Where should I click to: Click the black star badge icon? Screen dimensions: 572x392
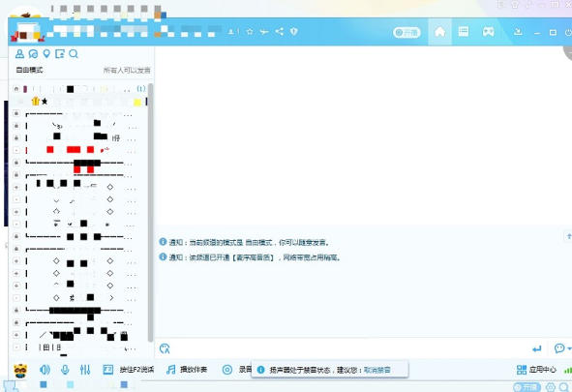tap(45, 102)
